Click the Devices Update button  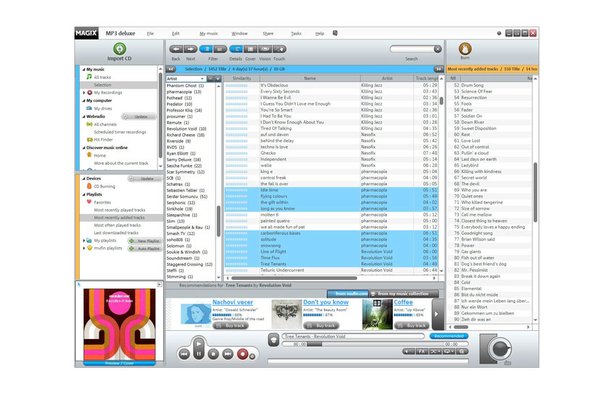point(145,179)
